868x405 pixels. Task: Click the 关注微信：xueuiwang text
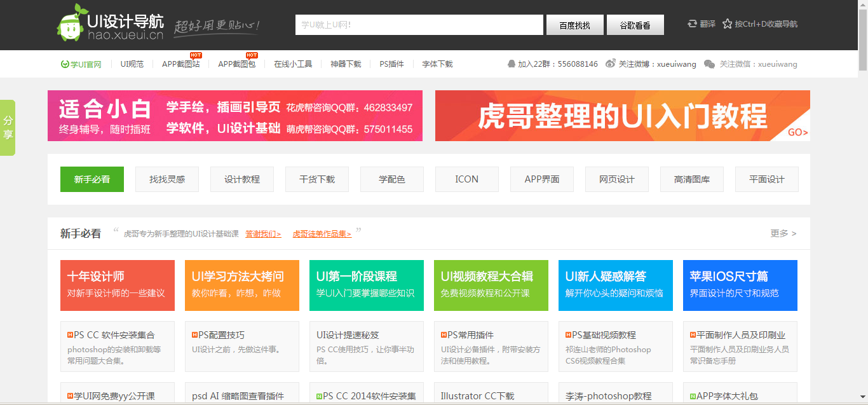coord(758,64)
